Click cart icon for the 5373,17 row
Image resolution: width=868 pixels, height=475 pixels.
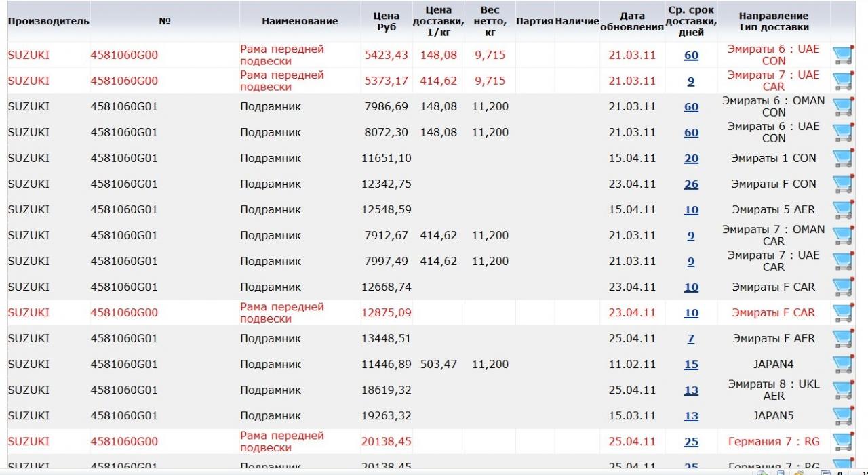coord(842,81)
